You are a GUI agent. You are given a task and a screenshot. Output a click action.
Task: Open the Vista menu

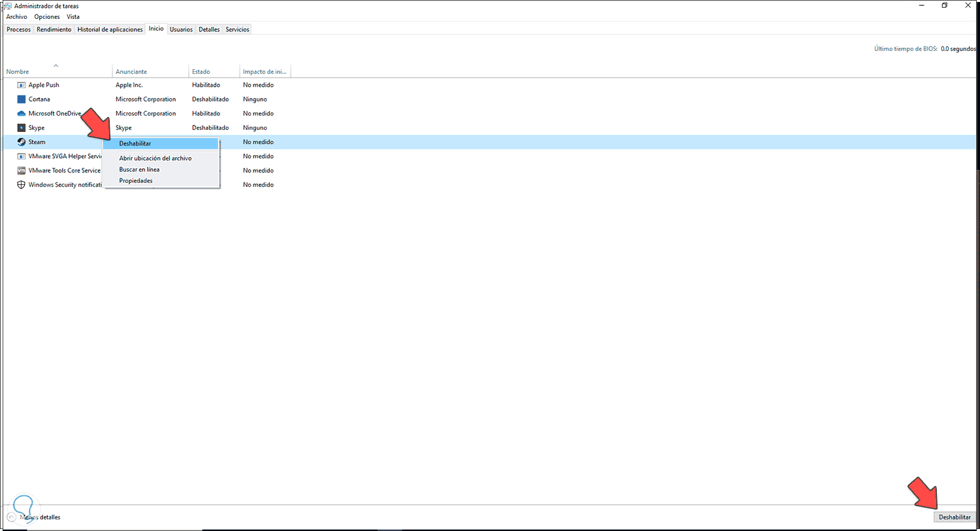click(73, 17)
